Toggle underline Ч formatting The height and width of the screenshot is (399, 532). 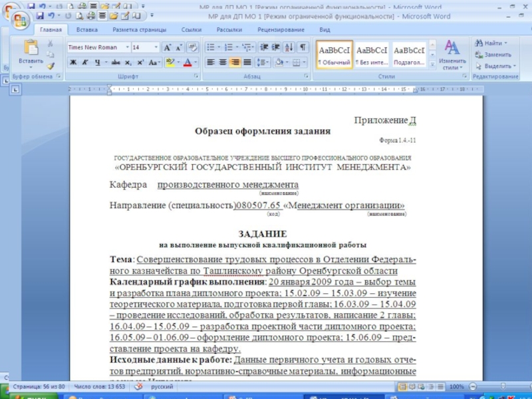97,63
